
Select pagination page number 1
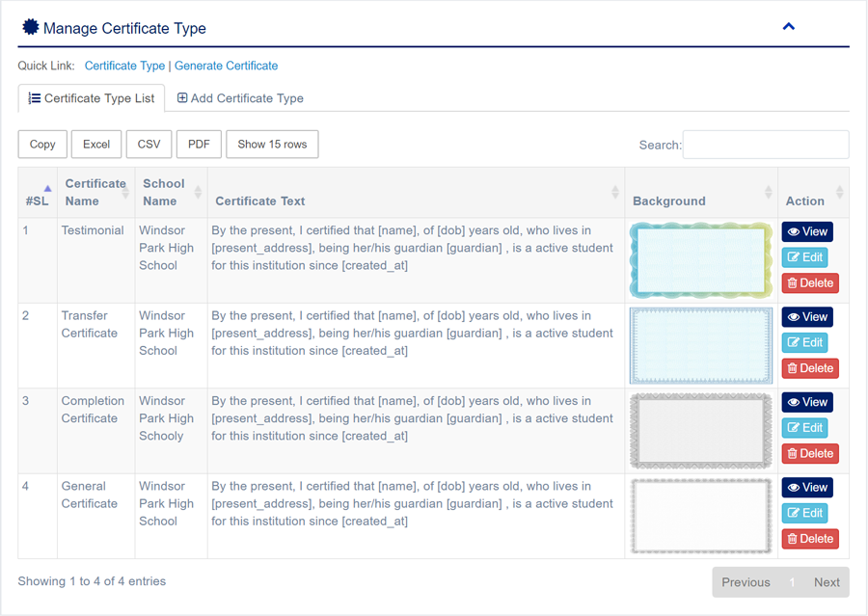(792, 582)
